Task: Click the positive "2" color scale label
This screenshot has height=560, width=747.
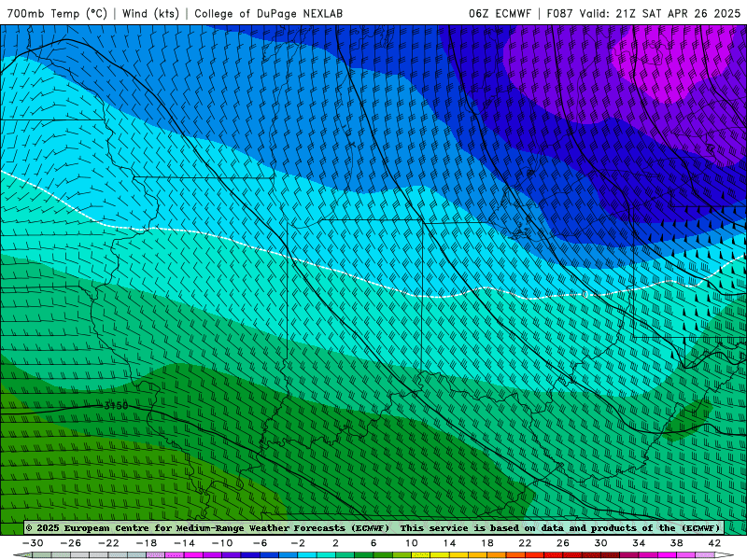Action: point(335,543)
